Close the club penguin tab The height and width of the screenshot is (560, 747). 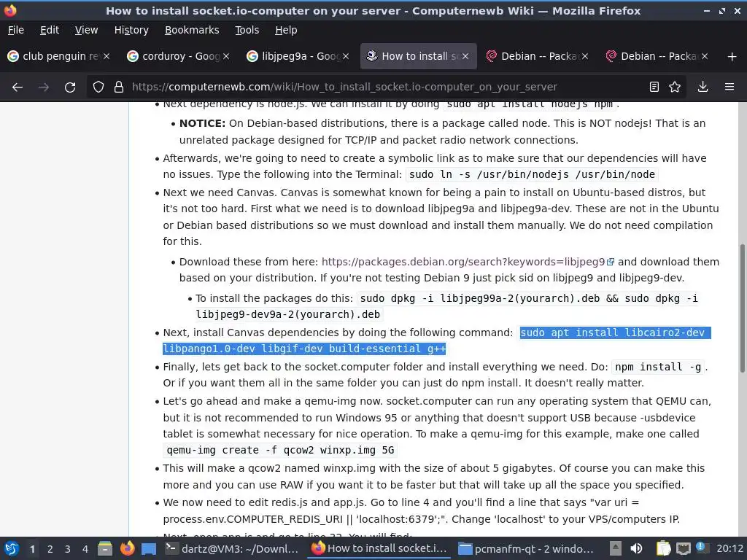coord(107,56)
